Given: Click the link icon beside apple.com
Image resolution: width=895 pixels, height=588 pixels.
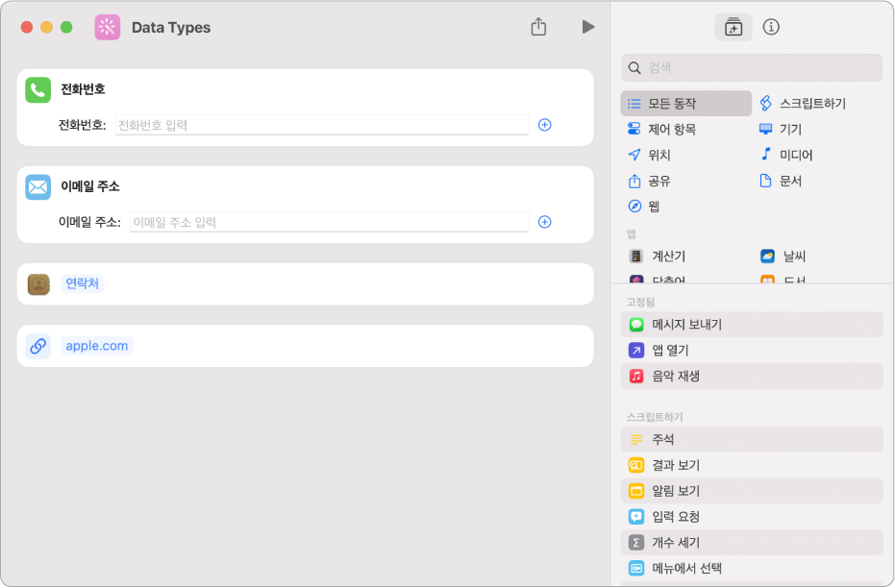Looking at the screenshot, I should tap(38, 346).
